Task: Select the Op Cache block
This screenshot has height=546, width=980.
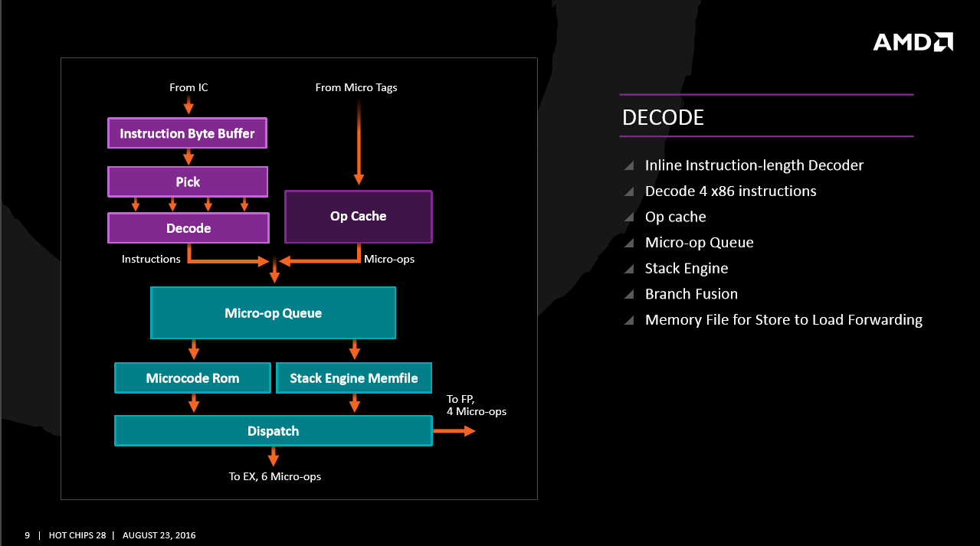Action: point(358,216)
